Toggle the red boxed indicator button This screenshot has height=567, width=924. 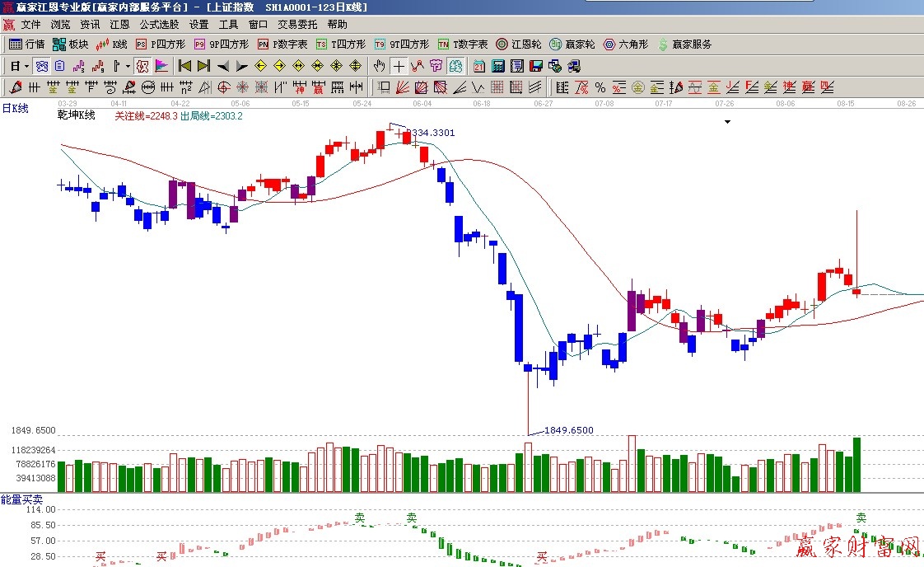coord(142,66)
